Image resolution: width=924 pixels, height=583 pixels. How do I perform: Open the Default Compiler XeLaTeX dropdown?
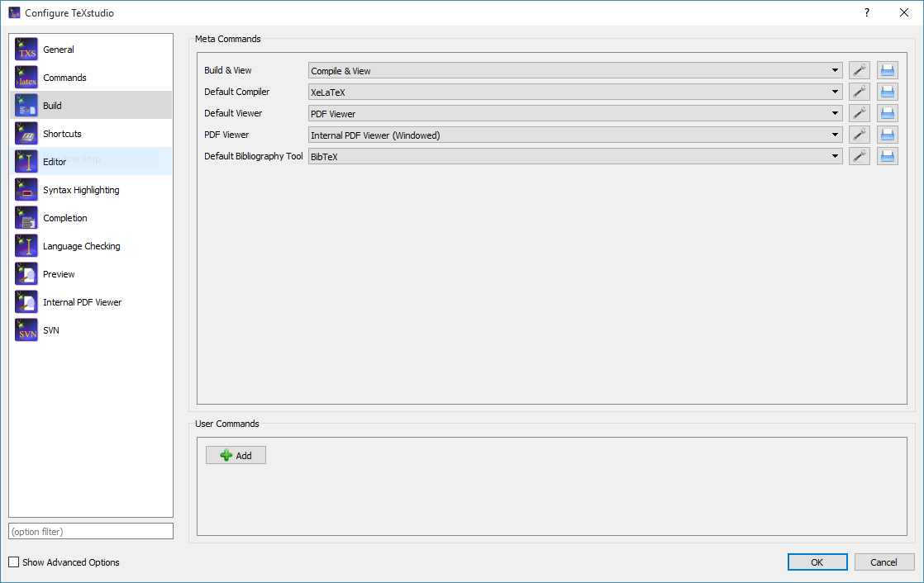[x=575, y=92]
